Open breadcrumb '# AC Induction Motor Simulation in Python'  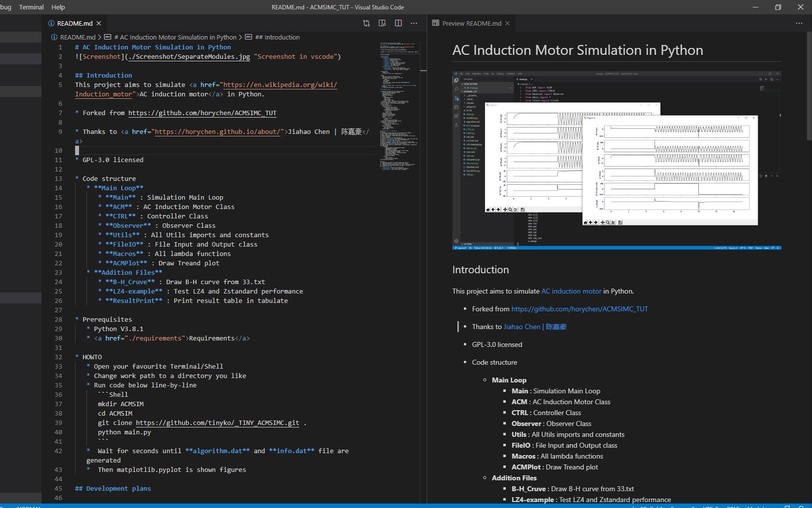(x=175, y=37)
